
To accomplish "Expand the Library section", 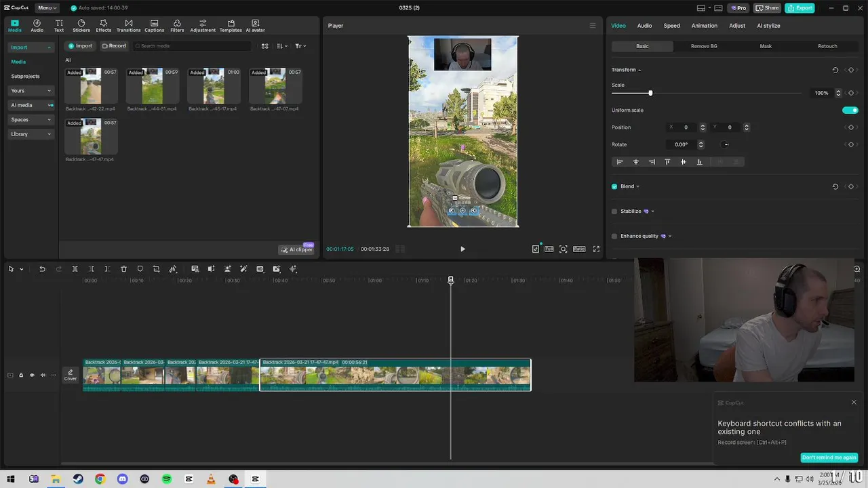I will (49, 134).
